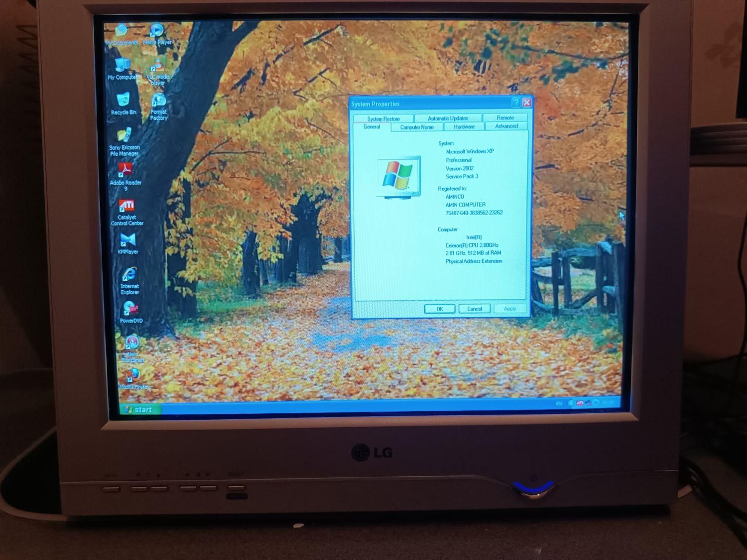Viewport: 747px width, 560px height.
Task: Expand hidden system tray icons arrow
Action: click(x=571, y=403)
